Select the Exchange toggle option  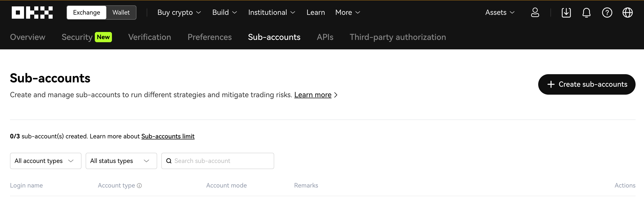tap(86, 13)
